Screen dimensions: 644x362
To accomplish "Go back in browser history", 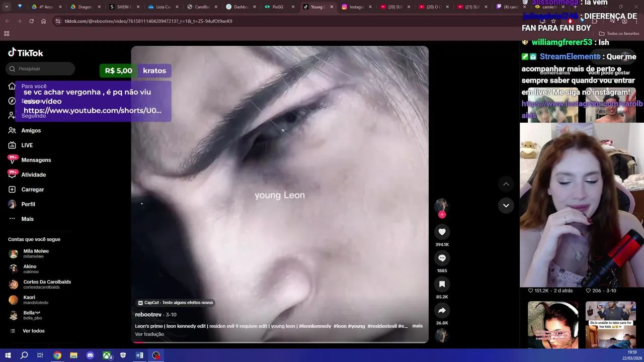I will pos(7,21).
